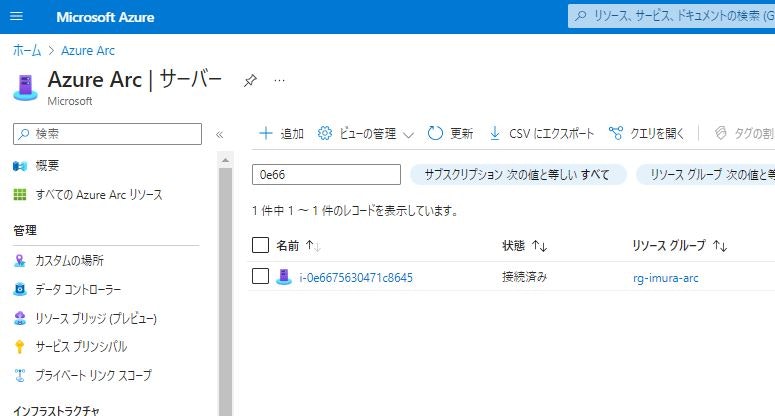This screenshot has height=416, width=775.
Task: Click the green grid all-resources icon
Action: coord(20,195)
